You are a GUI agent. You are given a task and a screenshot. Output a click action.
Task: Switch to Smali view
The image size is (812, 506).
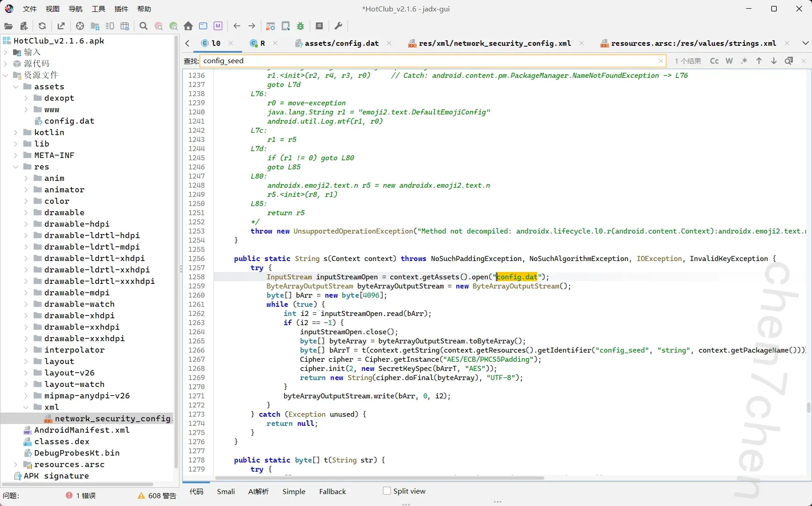[226, 491]
